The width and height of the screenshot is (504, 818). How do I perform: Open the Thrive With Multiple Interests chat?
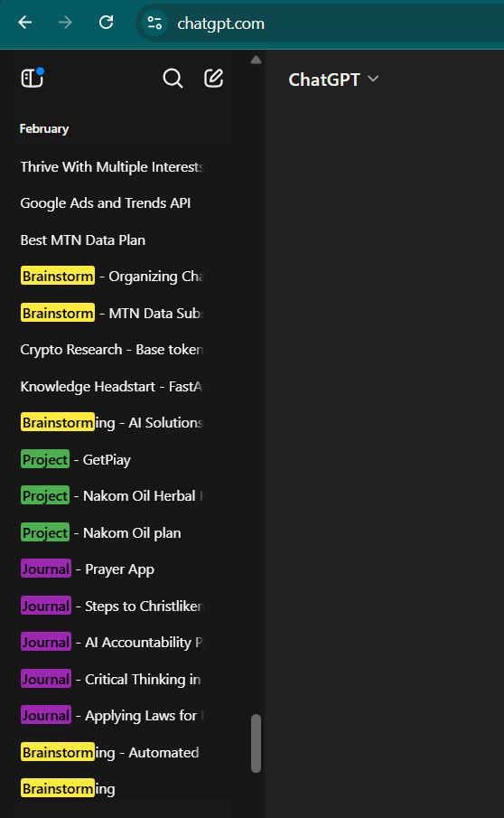click(x=111, y=167)
